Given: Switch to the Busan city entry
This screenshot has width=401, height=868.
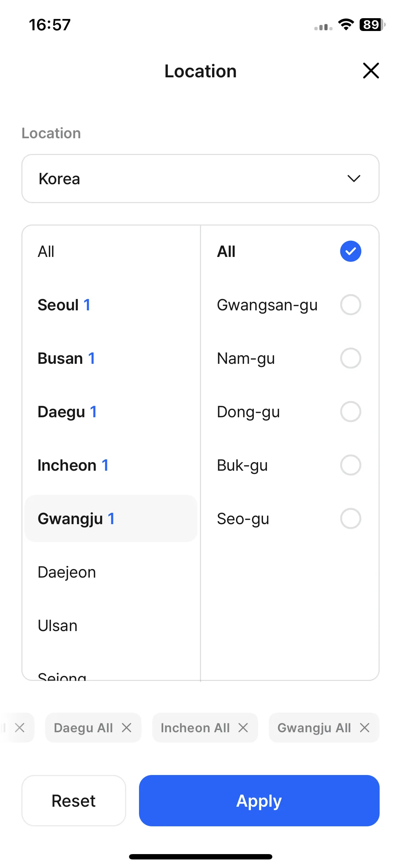Looking at the screenshot, I should pos(111,358).
